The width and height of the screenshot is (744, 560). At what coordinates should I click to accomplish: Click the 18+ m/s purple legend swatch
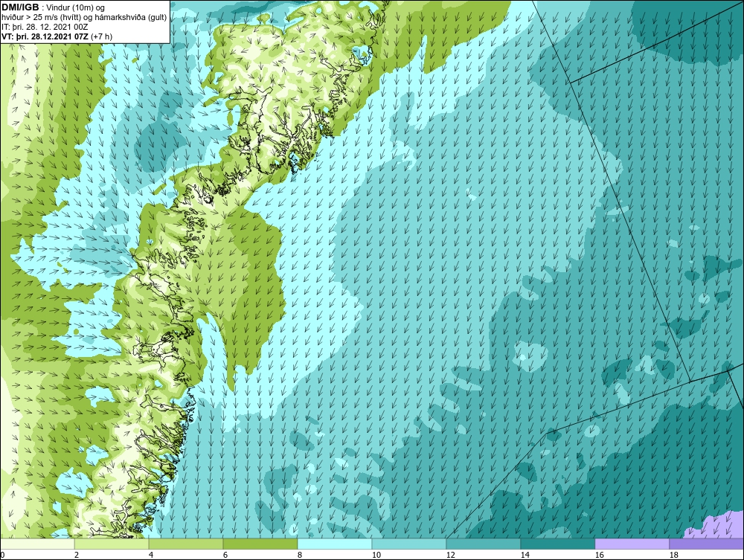click(x=706, y=544)
